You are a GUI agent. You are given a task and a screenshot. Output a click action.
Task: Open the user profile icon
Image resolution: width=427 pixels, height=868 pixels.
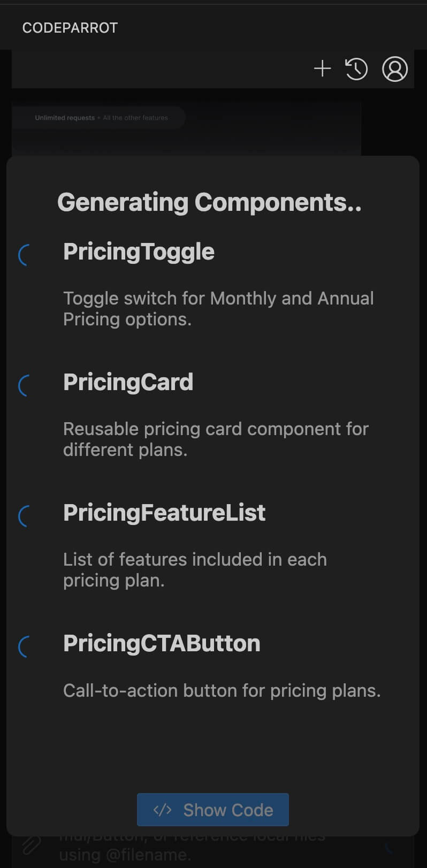click(x=395, y=69)
